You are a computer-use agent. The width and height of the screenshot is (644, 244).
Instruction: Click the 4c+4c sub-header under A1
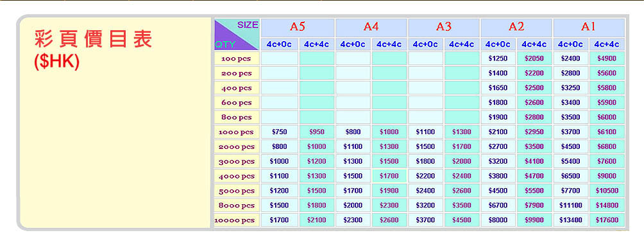[x=607, y=44]
